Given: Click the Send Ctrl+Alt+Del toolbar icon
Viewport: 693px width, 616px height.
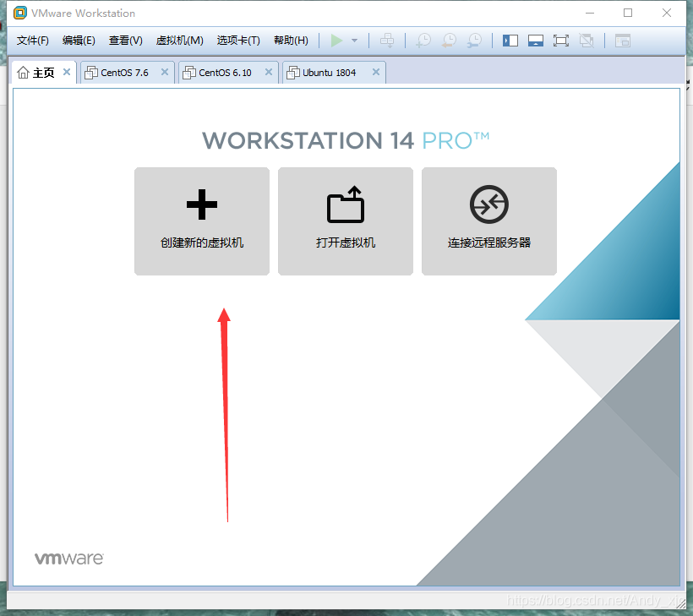Looking at the screenshot, I should click(387, 41).
